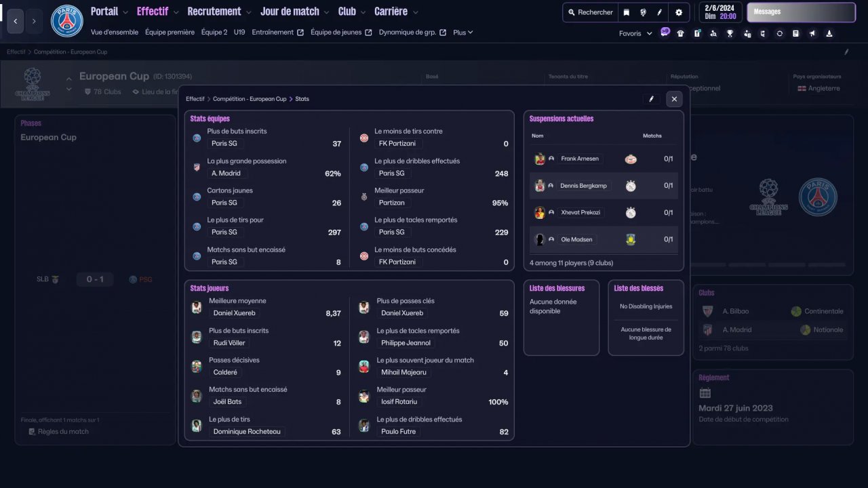The height and width of the screenshot is (488, 868).
Task: Click the target badge beside Le moins de tirs contre
Action: (364, 138)
